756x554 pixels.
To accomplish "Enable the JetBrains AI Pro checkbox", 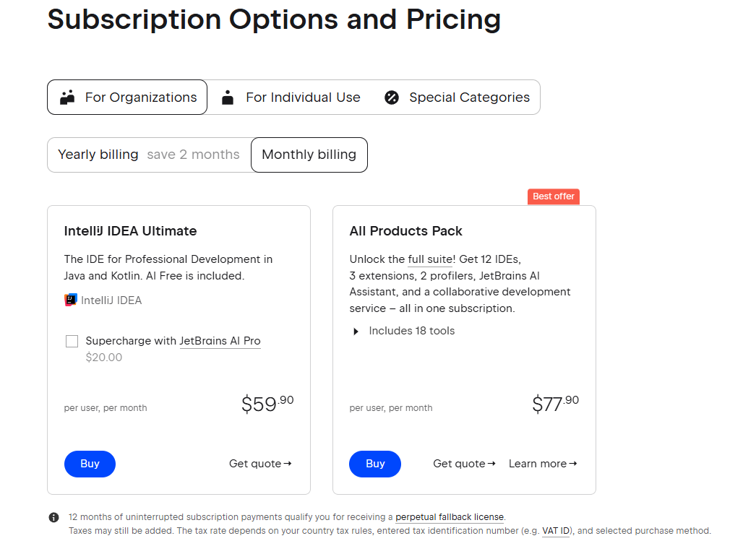I will [x=72, y=341].
